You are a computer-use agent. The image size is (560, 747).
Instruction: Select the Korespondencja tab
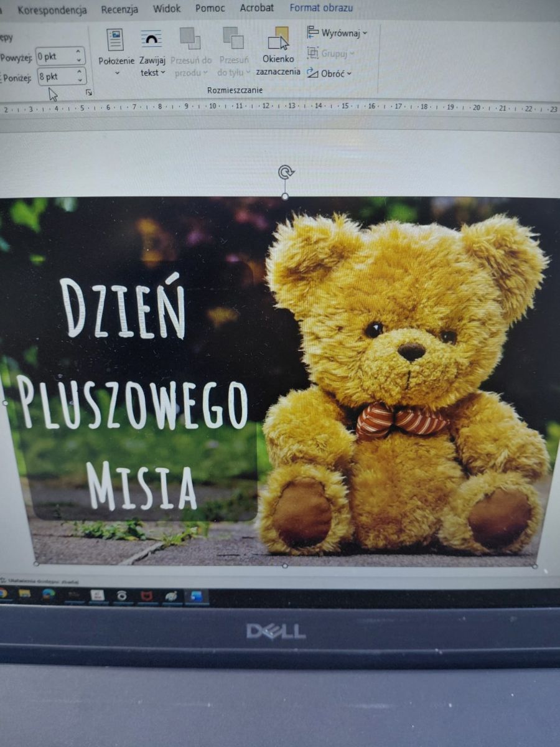[52, 10]
